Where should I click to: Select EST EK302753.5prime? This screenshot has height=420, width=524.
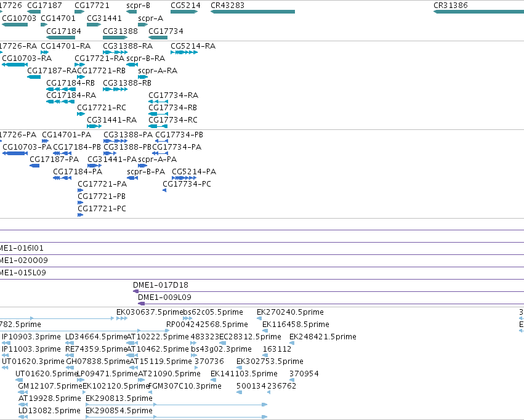coord(239,368)
